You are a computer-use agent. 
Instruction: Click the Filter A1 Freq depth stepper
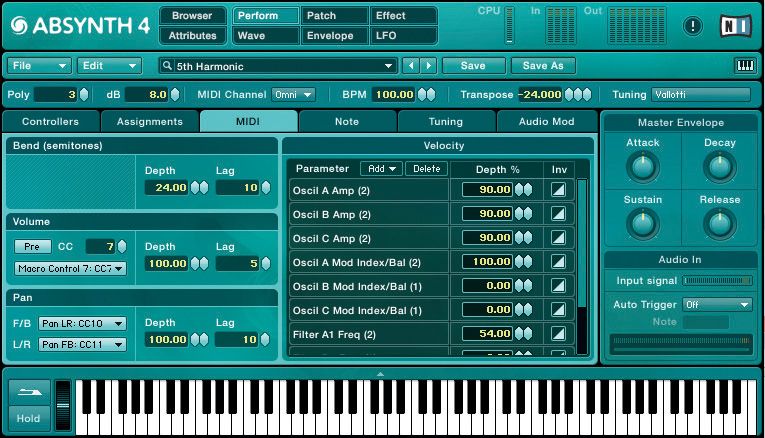[523, 334]
